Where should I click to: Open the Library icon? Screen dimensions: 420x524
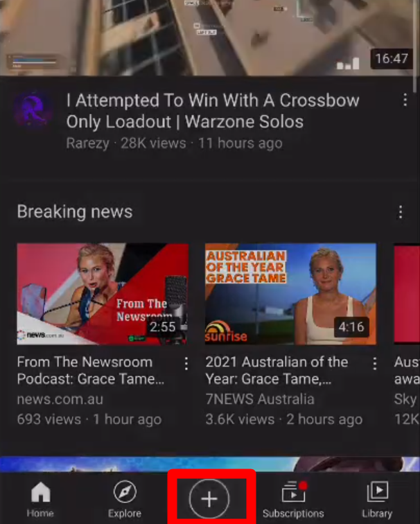click(x=378, y=491)
